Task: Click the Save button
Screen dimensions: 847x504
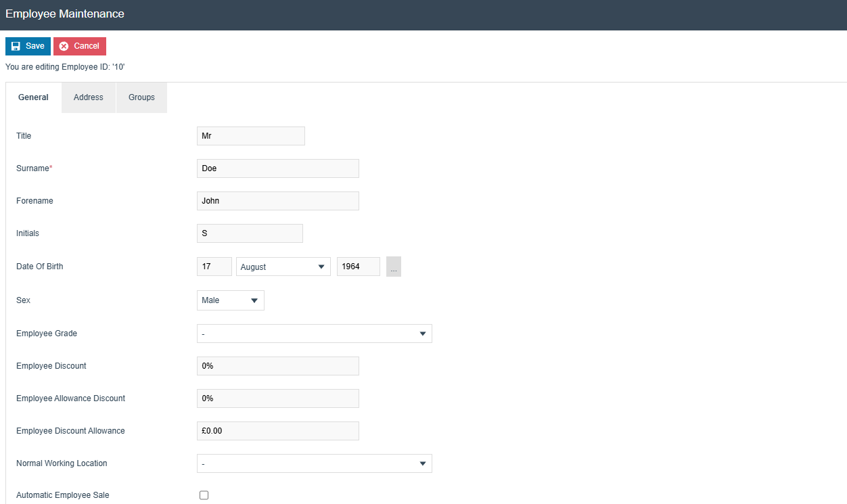Action: [x=28, y=46]
